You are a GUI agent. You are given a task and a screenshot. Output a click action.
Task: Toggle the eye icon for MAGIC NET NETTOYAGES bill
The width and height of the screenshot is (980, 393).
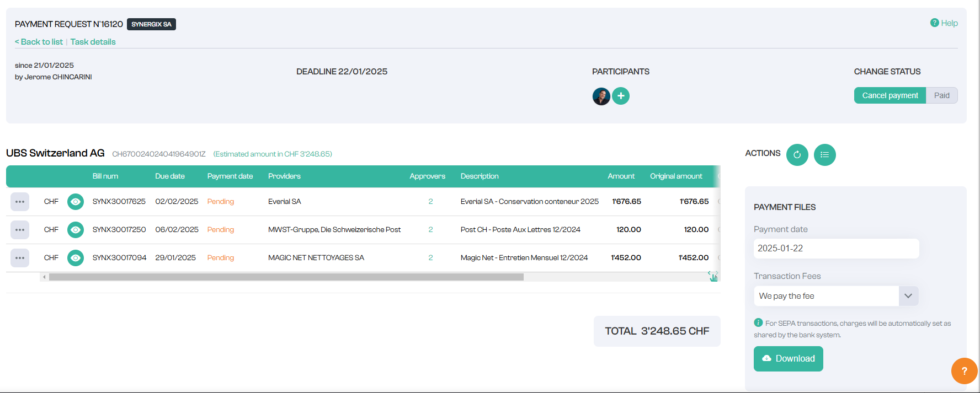(x=76, y=258)
